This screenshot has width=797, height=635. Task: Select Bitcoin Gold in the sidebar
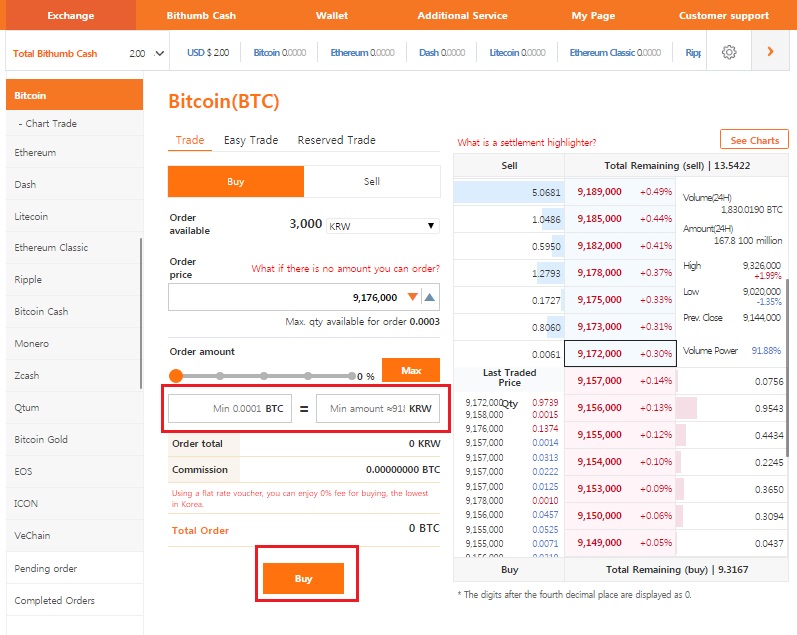(74, 439)
